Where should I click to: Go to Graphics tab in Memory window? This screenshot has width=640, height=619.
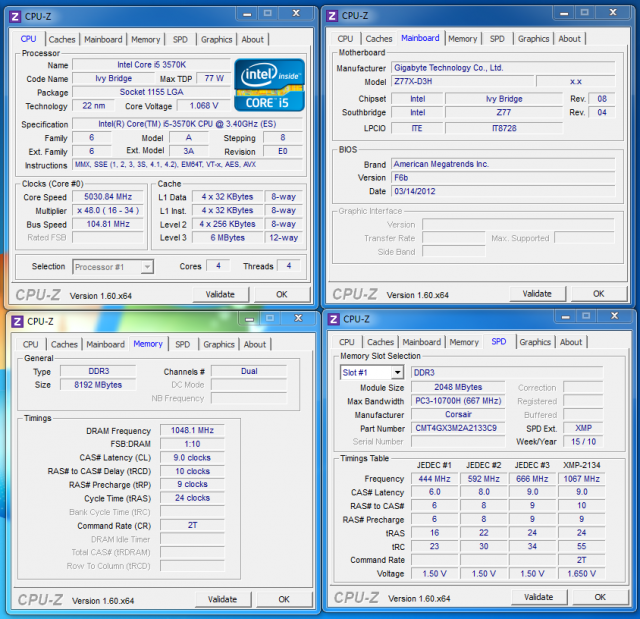219,344
